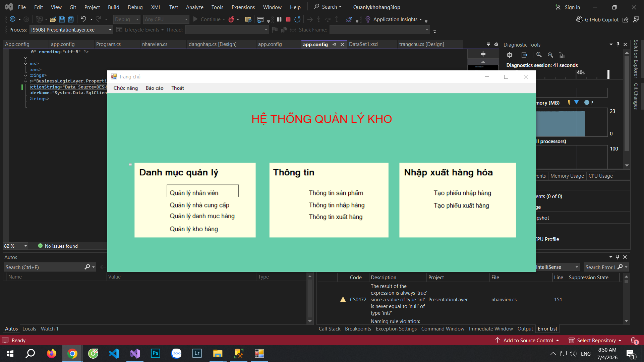Click Diagnostic Tools output/export icon
Screen dimensions: 644x362
pyautogui.click(x=525, y=55)
